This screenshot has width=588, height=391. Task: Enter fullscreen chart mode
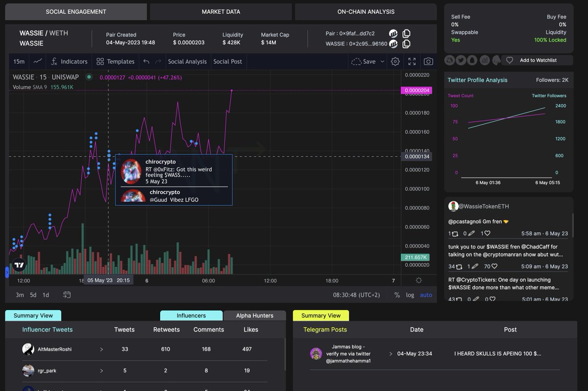412,61
